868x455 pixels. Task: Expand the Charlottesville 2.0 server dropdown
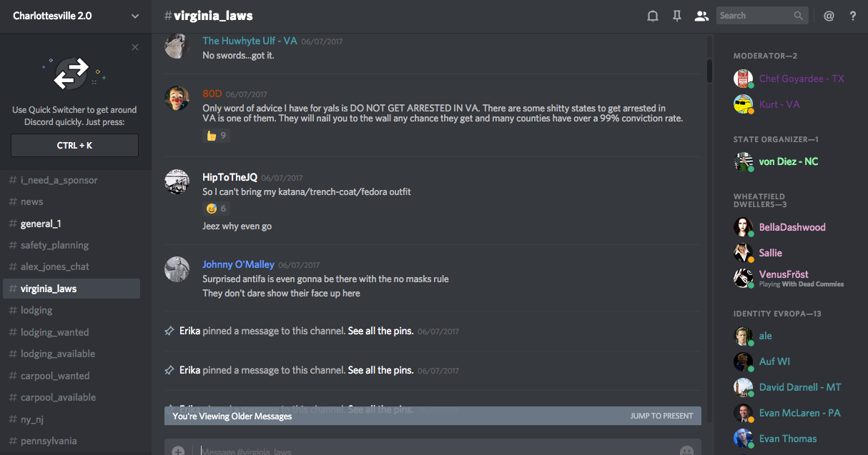[135, 16]
